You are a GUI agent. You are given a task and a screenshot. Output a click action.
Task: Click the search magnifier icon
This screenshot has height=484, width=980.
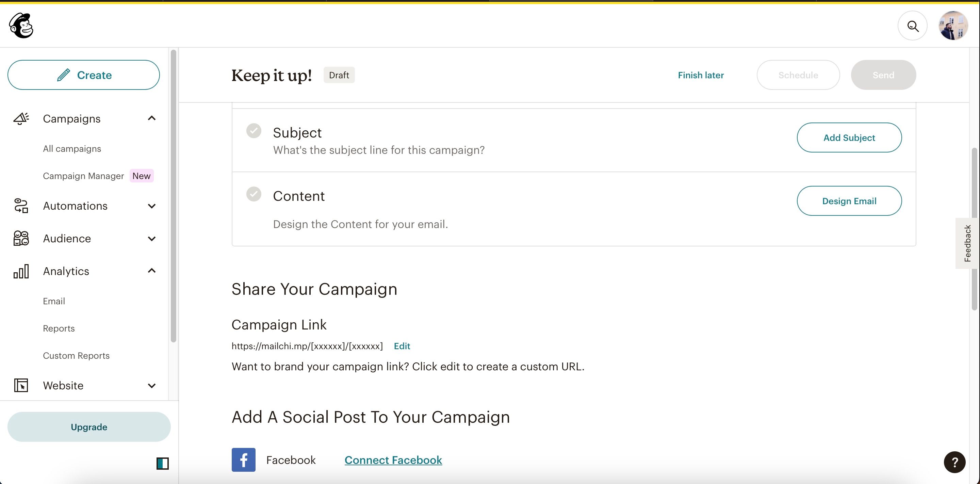[913, 26]
